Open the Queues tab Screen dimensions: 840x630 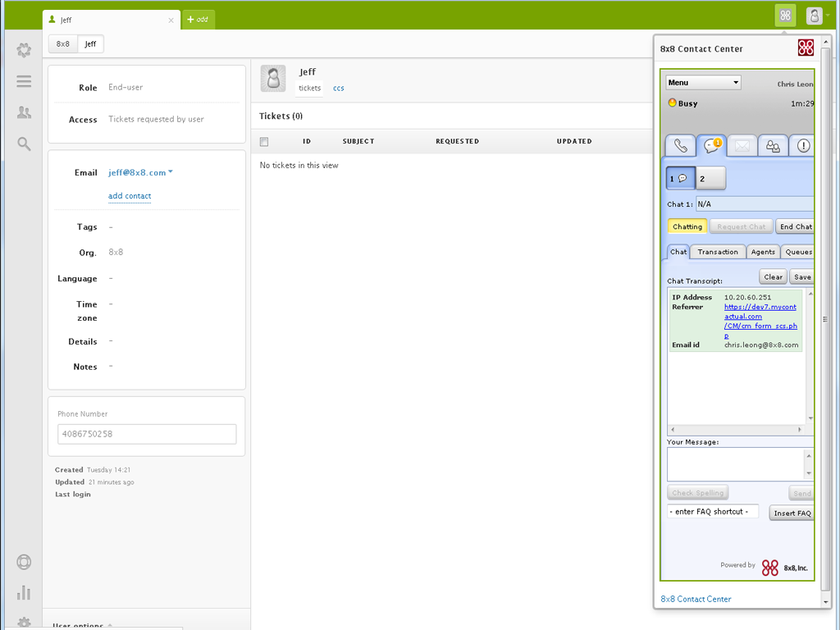[x=797, y=252]
